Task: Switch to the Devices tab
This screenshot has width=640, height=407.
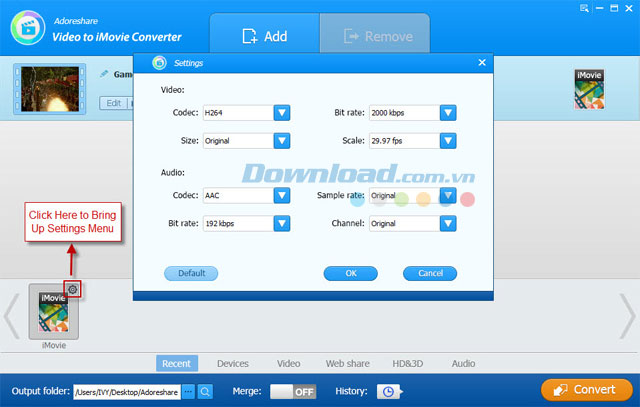Action: pos(233,363)
